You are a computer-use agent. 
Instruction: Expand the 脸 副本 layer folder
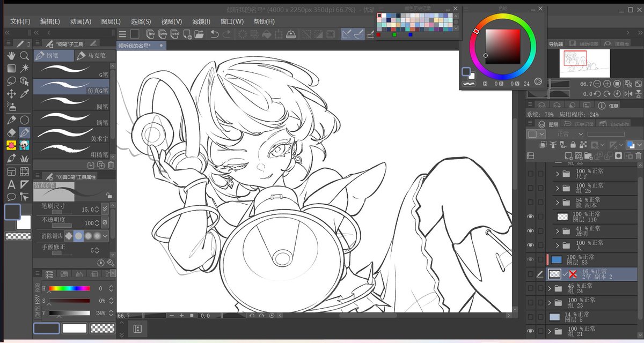coord(558,203)
